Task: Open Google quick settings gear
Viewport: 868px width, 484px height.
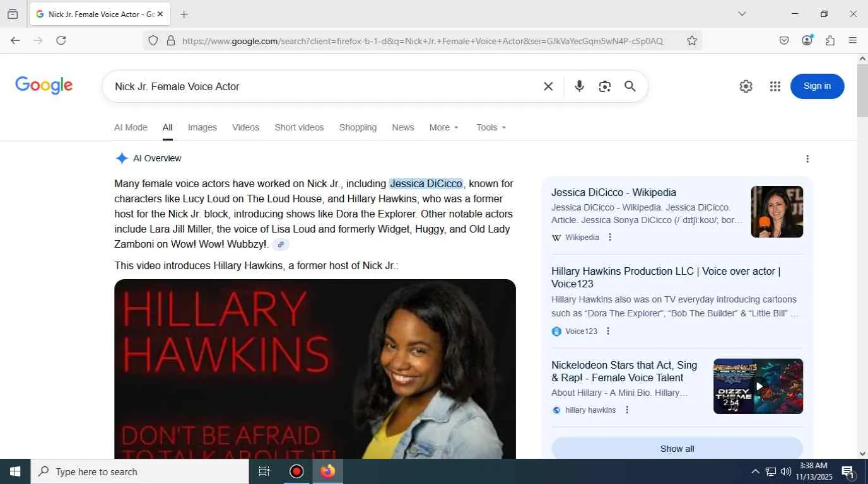Action: [746, 86]
